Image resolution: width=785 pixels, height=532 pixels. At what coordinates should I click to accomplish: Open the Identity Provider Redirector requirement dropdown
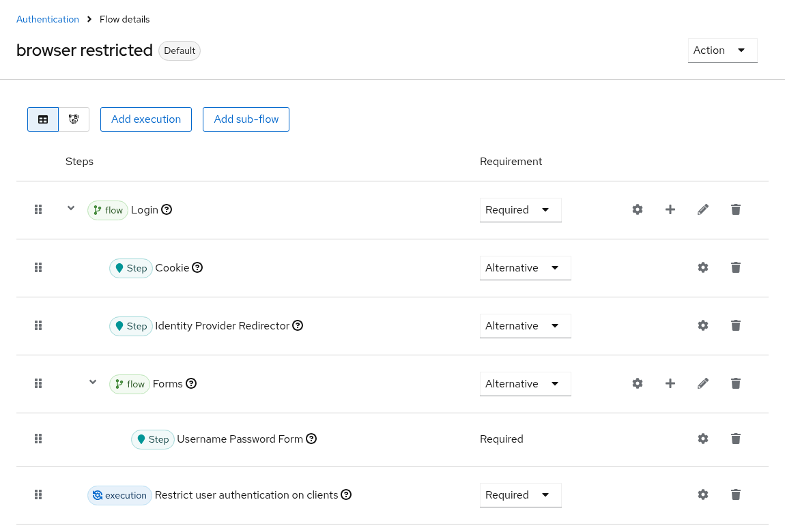(x=526, y=326)
